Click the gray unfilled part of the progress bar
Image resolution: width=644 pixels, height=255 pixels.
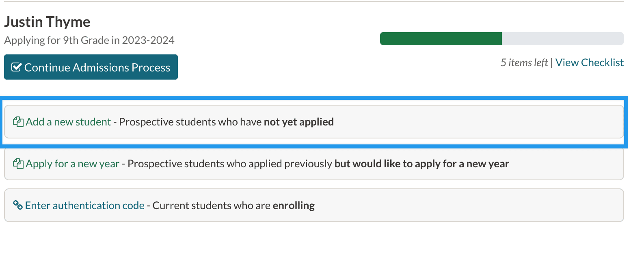(x=562, y=39)
